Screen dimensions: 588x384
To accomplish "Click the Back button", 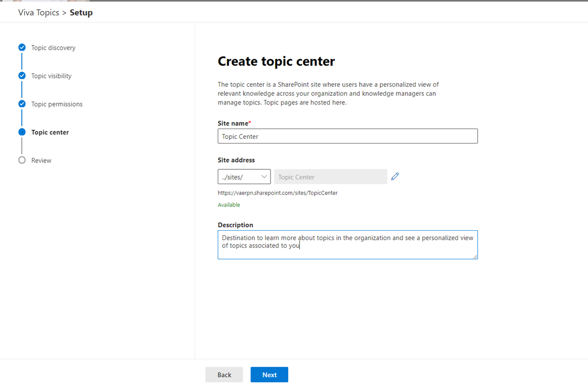I will pos(225,375).
